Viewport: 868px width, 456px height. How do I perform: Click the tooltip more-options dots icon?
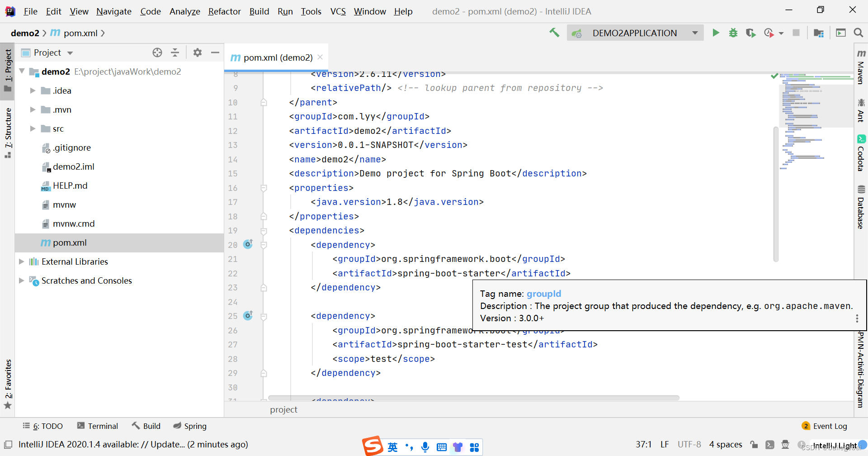point(857,318)
